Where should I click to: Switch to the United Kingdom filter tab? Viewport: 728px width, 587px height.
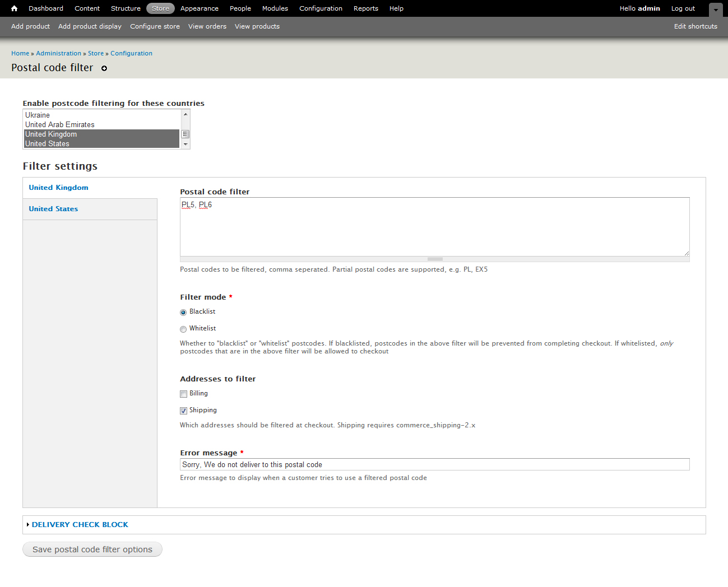click(x=58, y=187)
